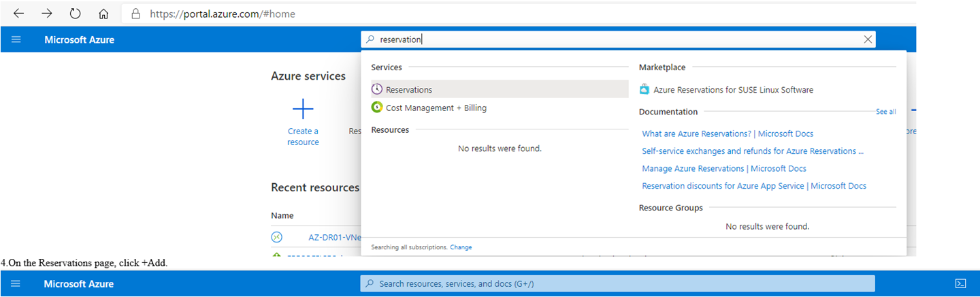980x297 pixels.
Task: Open What are Azure Reservations doc
Action: point(728,134)
